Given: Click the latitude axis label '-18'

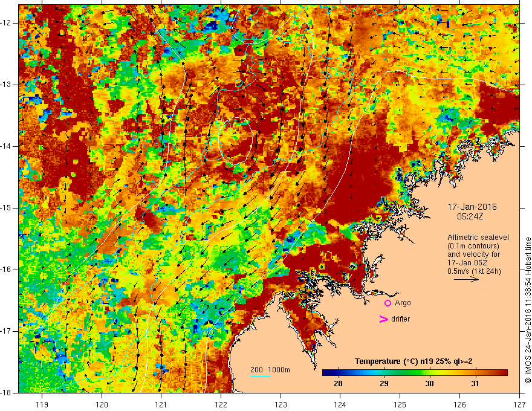Looking at the screenshot, I should pyautogui.click(x=6, y=393).
